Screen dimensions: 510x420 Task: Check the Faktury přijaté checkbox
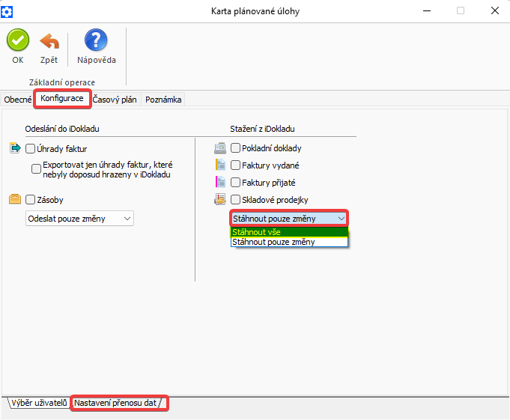pos(235,182)
